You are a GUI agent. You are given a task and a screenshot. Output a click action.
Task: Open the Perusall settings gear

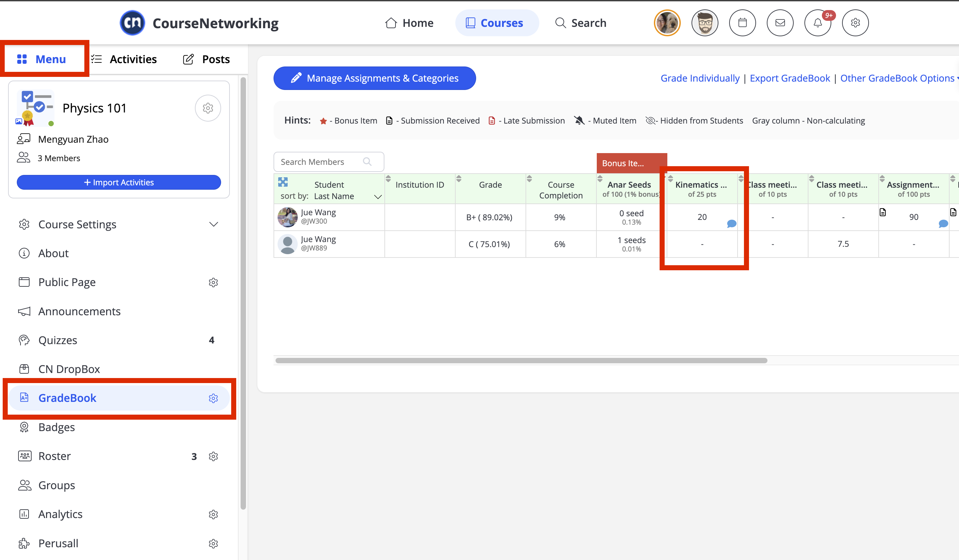click(213, 544)
